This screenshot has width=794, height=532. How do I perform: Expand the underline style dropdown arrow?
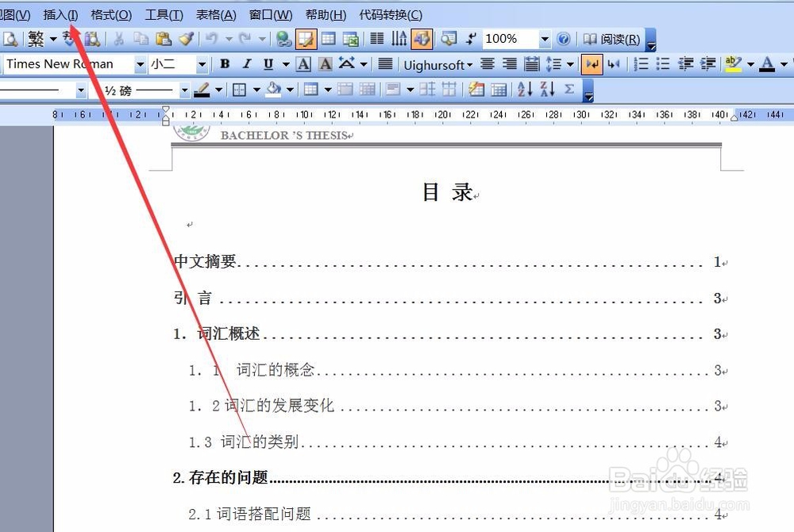click(x=286, y=64)
